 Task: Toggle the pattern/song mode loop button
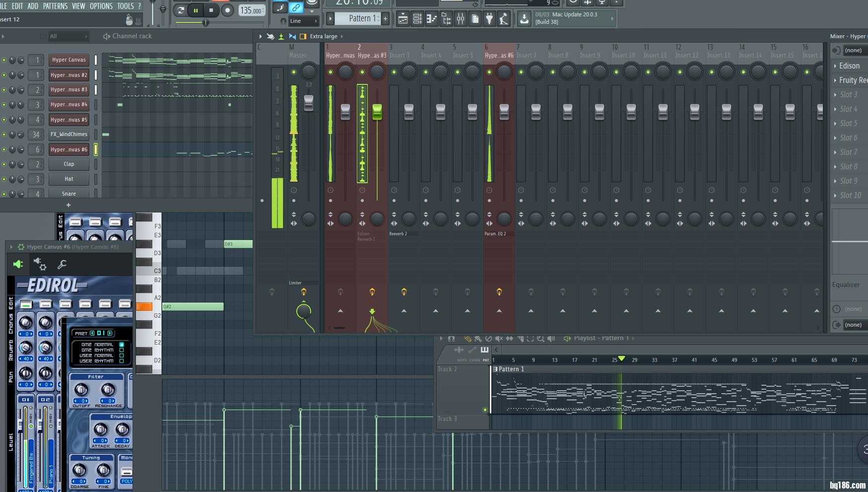(181, 10)
